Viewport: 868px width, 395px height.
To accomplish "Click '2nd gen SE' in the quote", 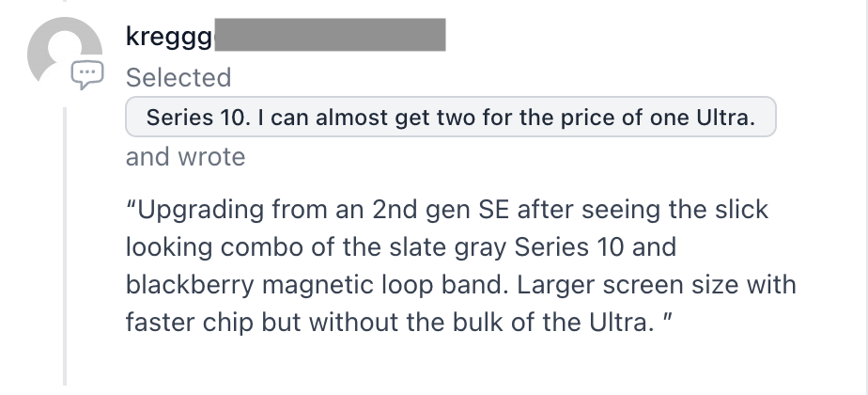I will pos(440,210).
